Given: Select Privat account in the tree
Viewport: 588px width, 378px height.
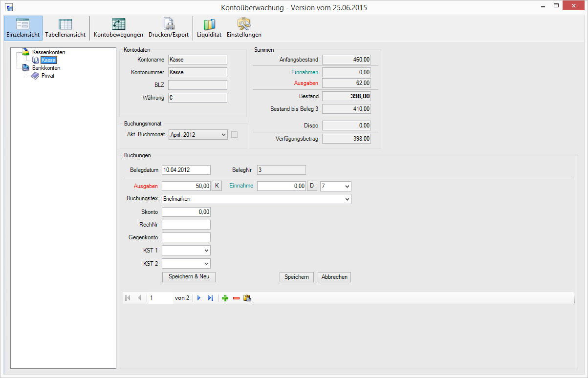Looking at the screenshot, I should [48, 76].
